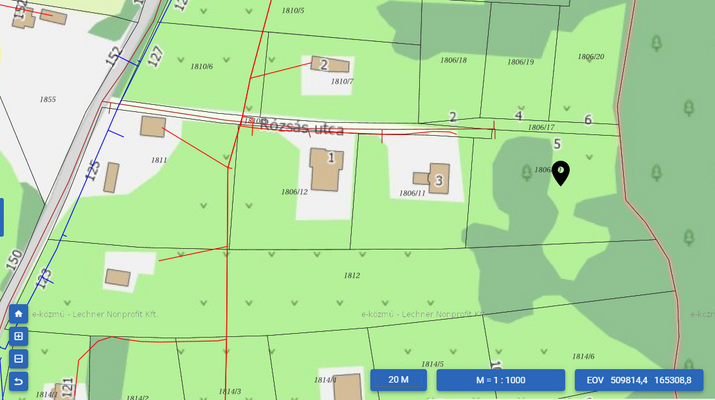Select parcel 1812 on the map
The height and width of the screenshot is (400, 715).
pos(351,275)
